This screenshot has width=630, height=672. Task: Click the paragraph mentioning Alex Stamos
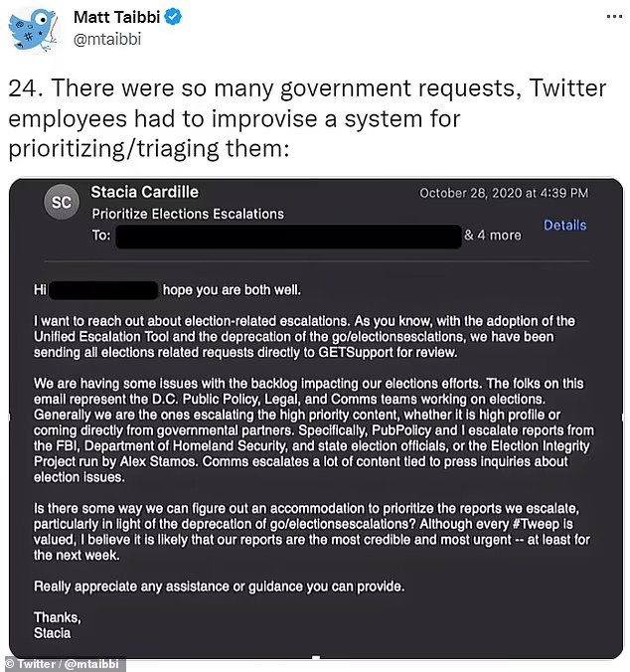click(313, 430)
